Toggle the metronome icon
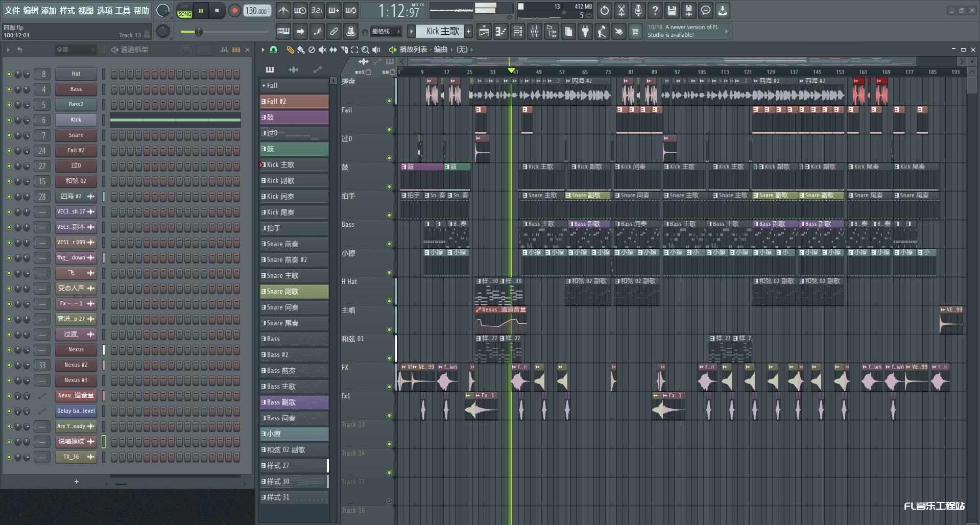This screenshot has height=525, width=980. (x=283, y=10)
